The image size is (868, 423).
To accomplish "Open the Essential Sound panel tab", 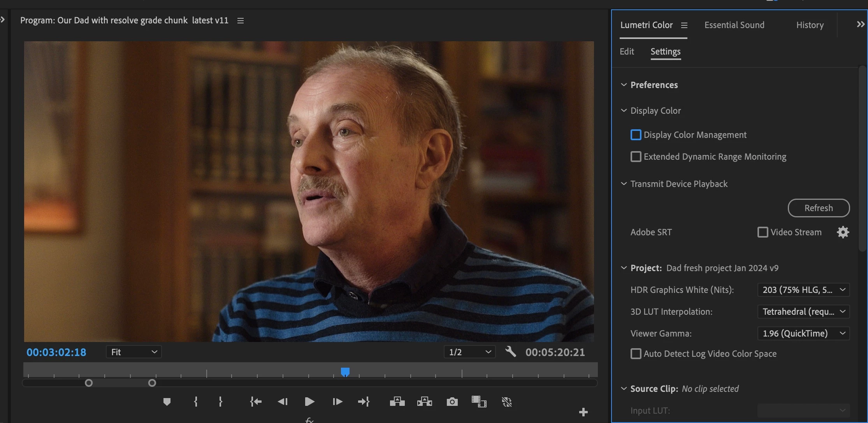I will pyautogui.click(x=734, y=25).
